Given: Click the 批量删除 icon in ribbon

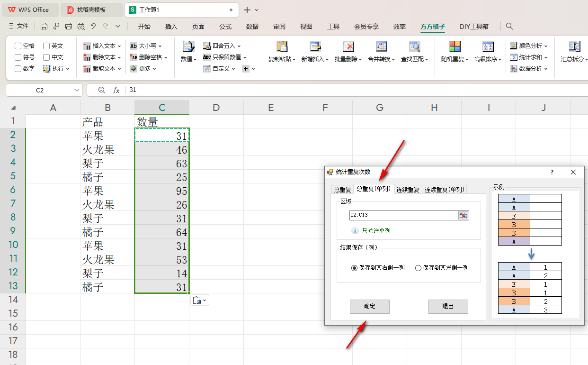Looking at the screenshot, I should 348,46.
